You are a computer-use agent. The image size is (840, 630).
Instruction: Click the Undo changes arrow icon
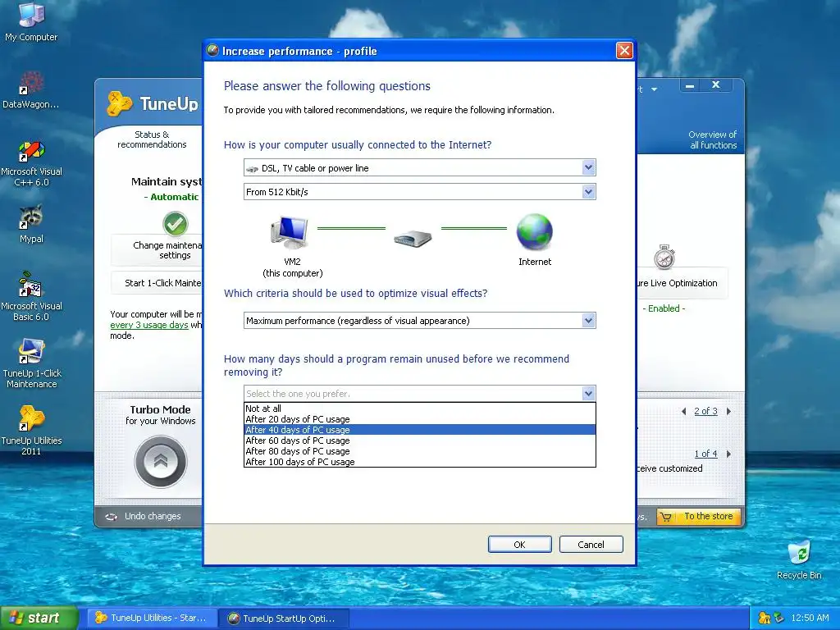(x=112, y=517)
